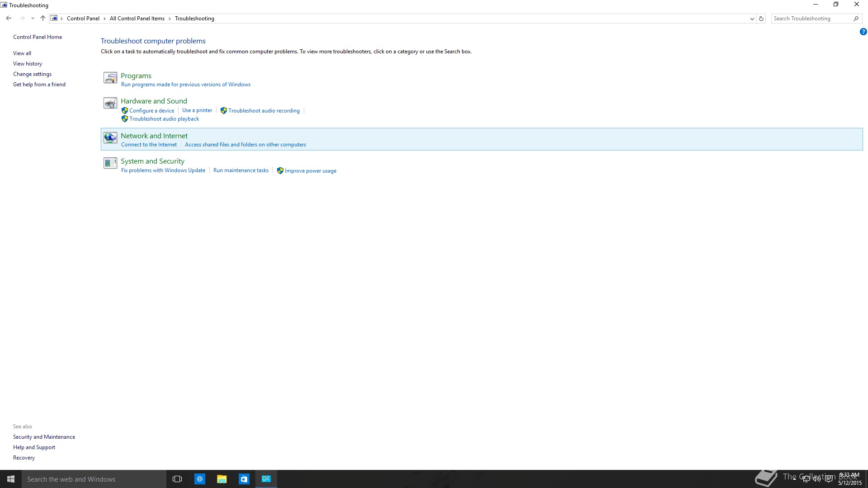
Task: Click the search magnifier icon
Action: [856, 19]
